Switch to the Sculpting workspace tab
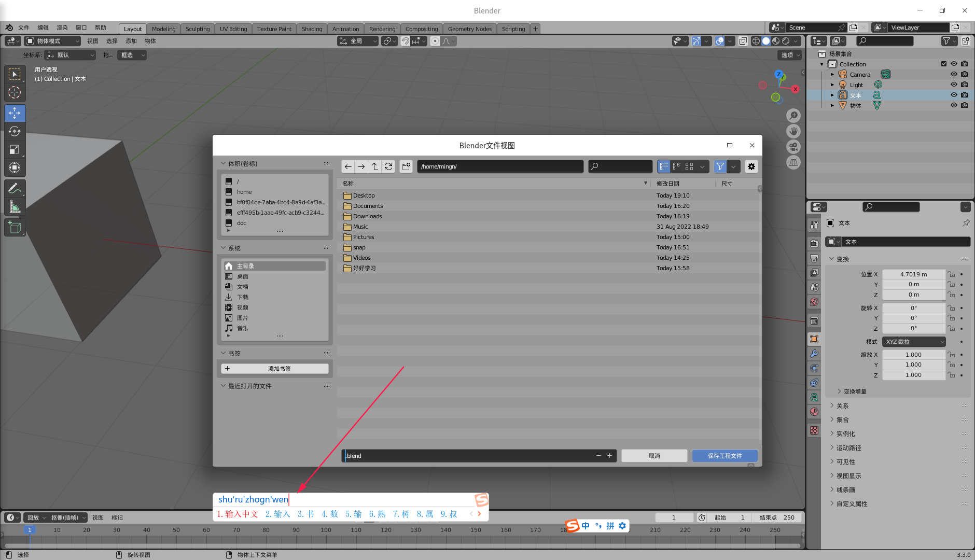The width and height of the screenshot is (975, 560). click(198, 29)
